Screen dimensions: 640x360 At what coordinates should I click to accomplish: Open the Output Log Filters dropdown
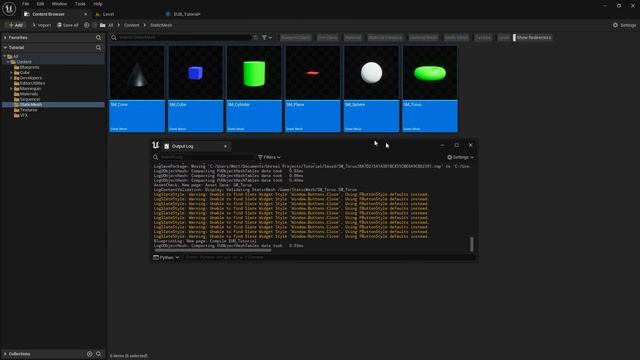(x=269, y=157)
